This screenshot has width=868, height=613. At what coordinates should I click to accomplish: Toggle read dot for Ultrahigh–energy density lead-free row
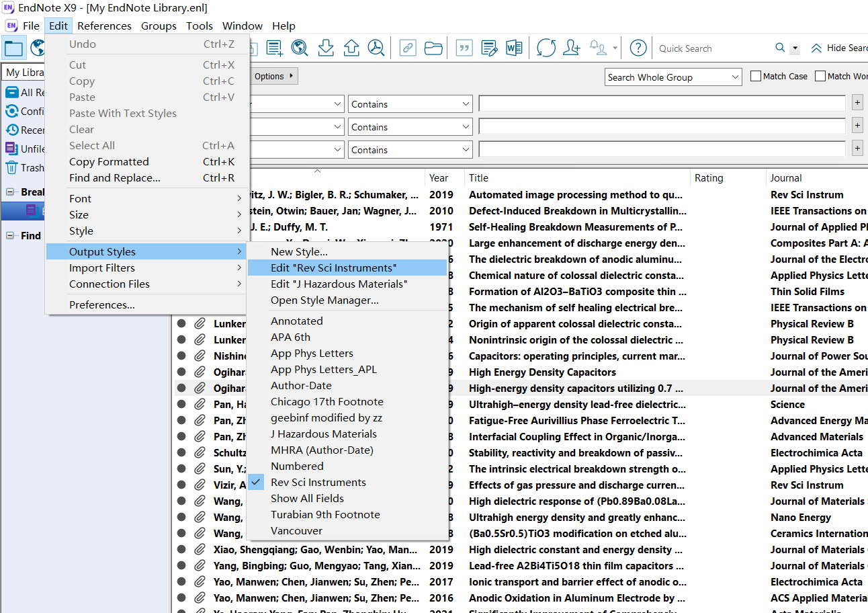pyautogui.click(x=181, y=405)
